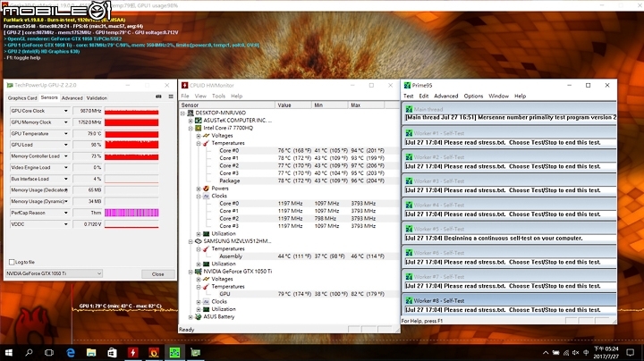
Task: Open the Microsoft Store taskbar icon
Action: (x=112, y=352)
